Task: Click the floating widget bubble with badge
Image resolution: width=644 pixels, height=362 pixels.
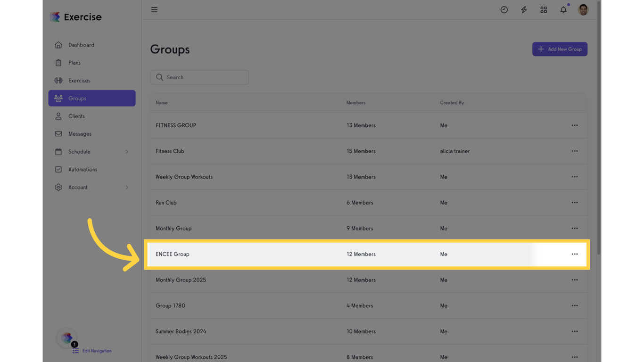Action: click(66, 337)
